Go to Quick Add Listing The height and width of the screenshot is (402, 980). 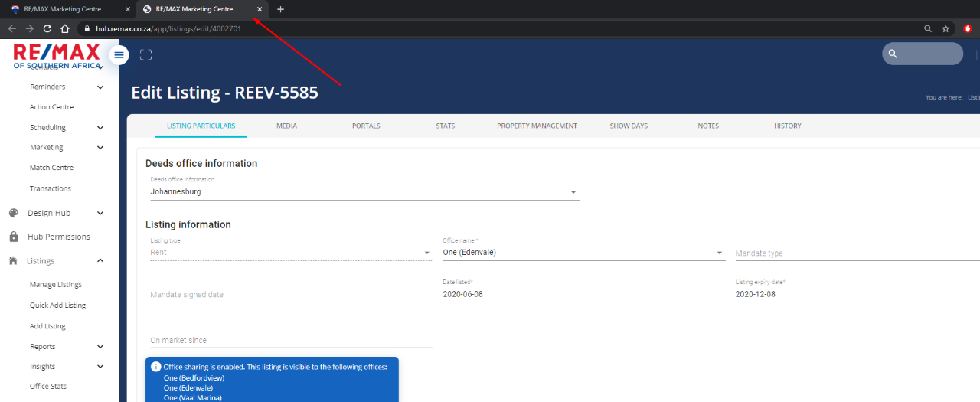[x=57, y=306]
